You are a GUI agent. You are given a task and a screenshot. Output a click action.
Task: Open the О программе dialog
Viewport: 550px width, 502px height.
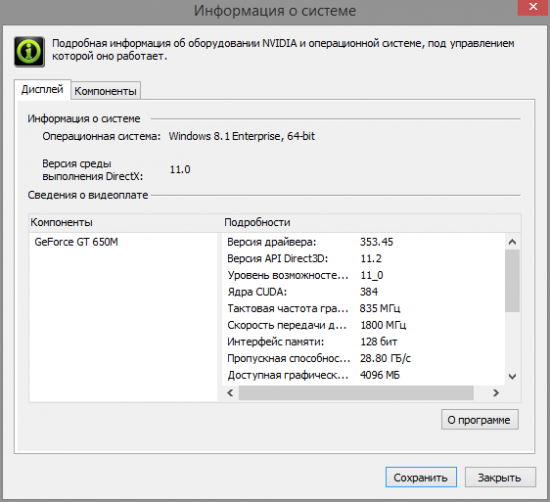click(479, 420)
